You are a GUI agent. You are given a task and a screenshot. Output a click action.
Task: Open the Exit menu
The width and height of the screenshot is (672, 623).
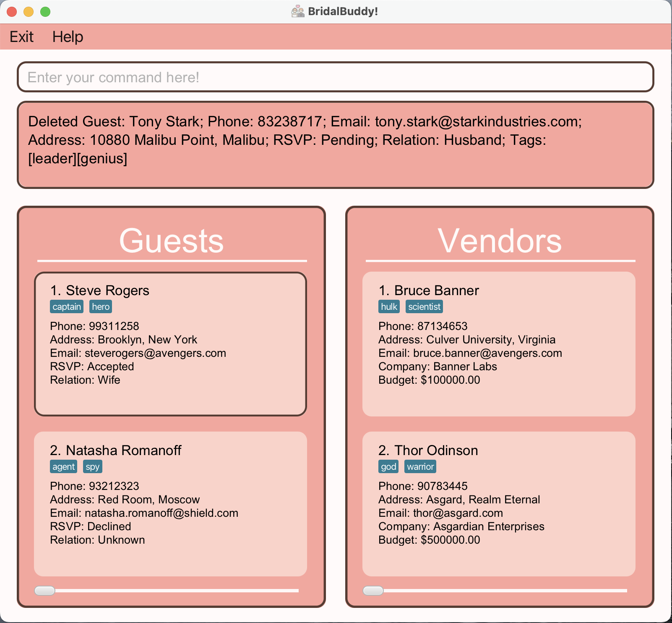[21, 37]
